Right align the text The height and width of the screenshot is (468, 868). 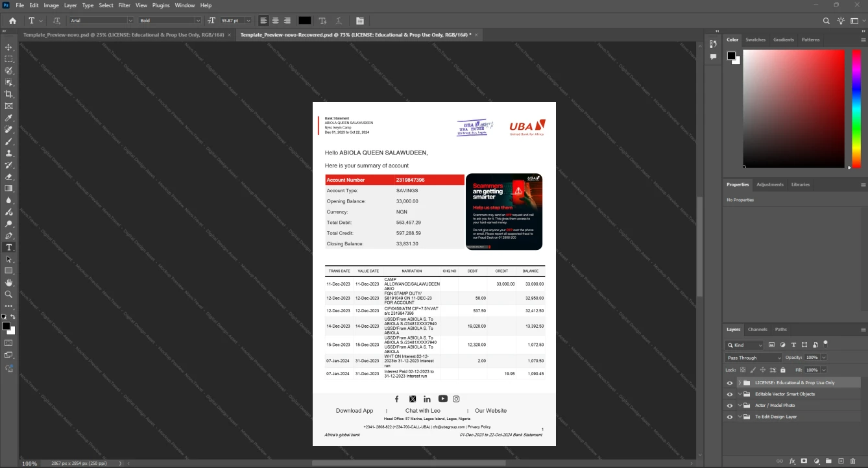(x=287, y=21)
